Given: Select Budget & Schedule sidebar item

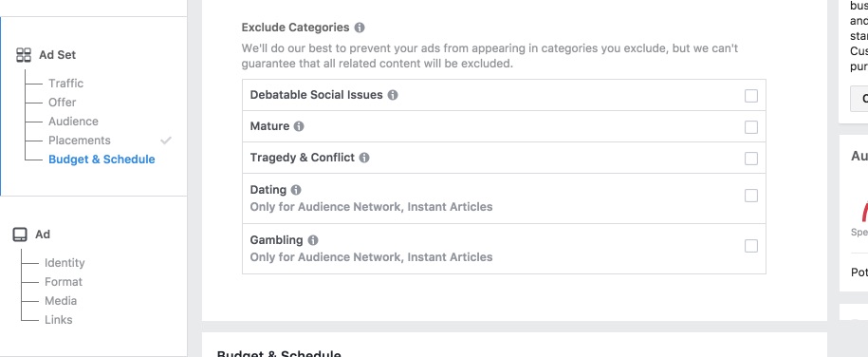Looking at the screenshot, I should [102, 160].
